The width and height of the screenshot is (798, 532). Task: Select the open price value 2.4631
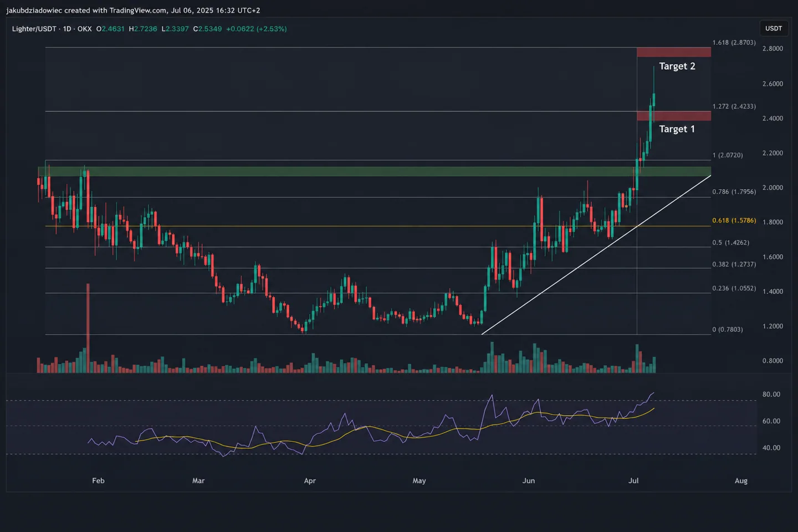[113, 29]
